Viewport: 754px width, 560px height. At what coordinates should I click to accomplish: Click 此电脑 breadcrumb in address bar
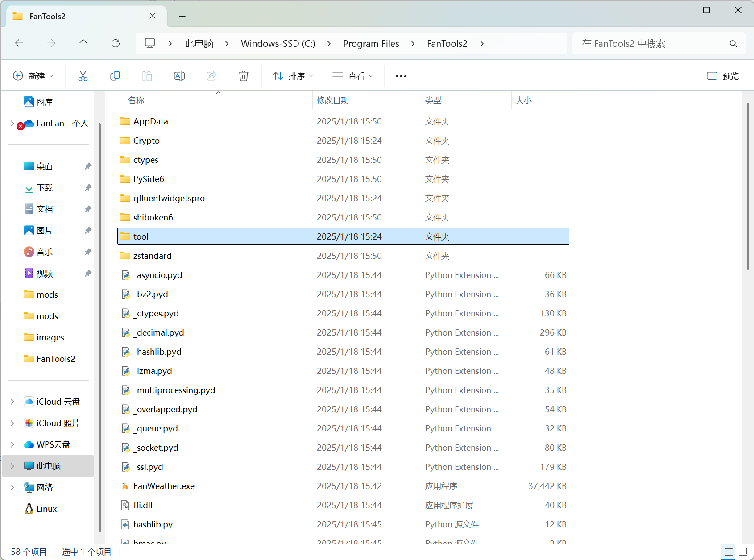199,43
